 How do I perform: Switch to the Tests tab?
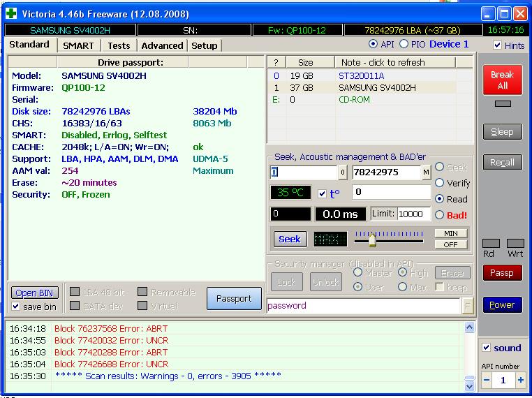tap(119, 45)
